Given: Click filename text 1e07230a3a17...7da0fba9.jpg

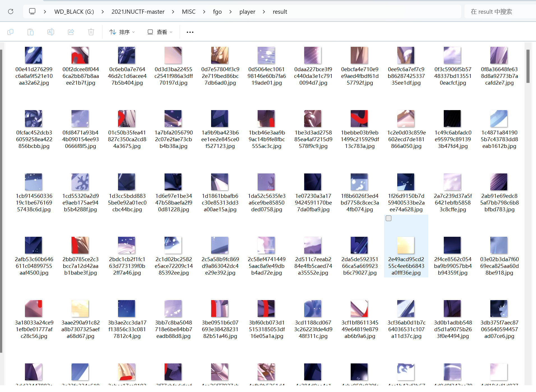Looking at the screenshot, I should (x=313, y=203).
